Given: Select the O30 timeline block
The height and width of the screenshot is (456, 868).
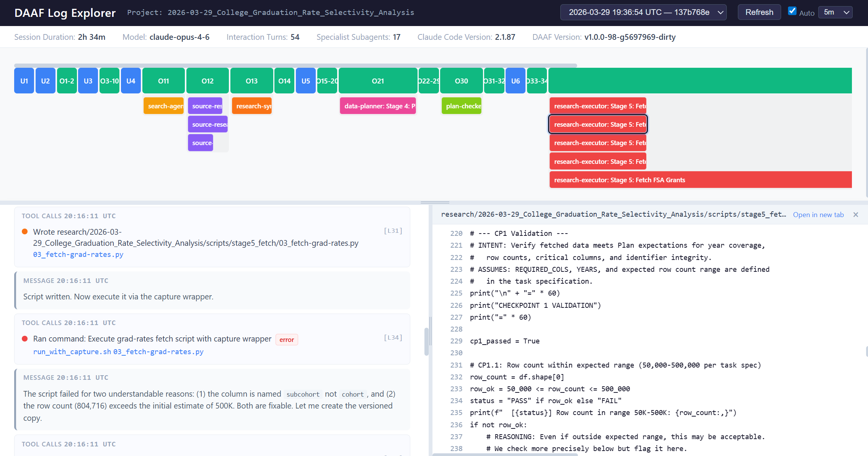Looking at the screenshot, I should [461, 81].
